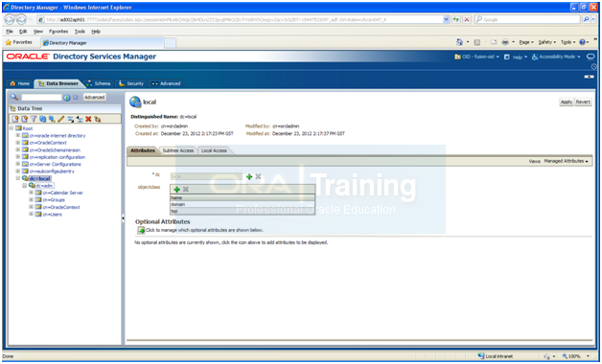Open the IE File menu
Image resolution: width=602 pixels, height=364 pixels.
(10, 32)
